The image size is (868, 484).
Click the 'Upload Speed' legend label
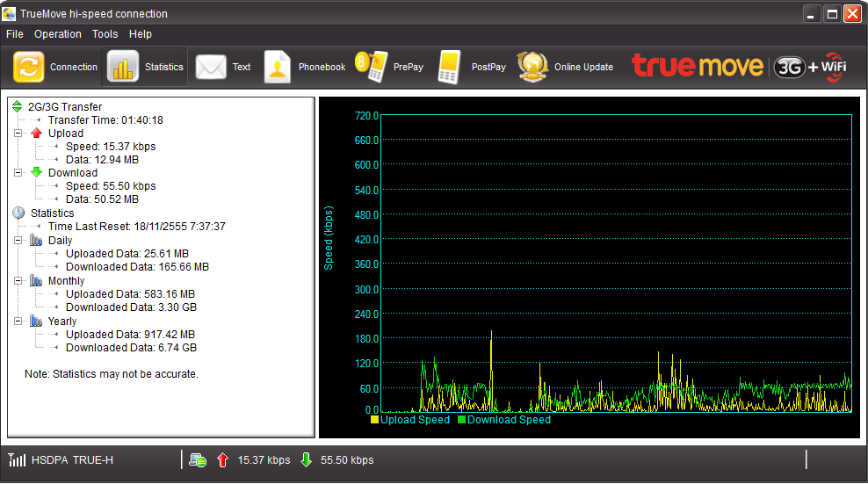[x=416, y=420]
